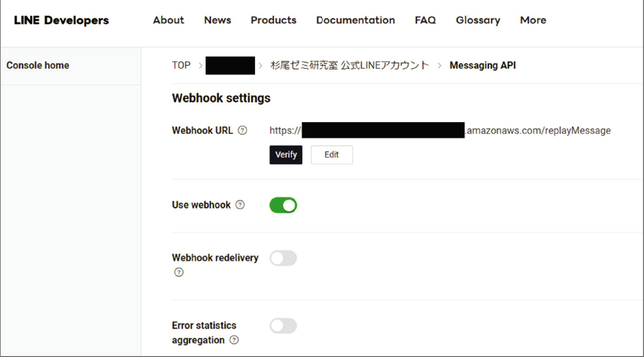Image resolution: width=644 pixels, height=357 pixels.
Task: Expand the More menu in navigation
Action: click(533, 20)
